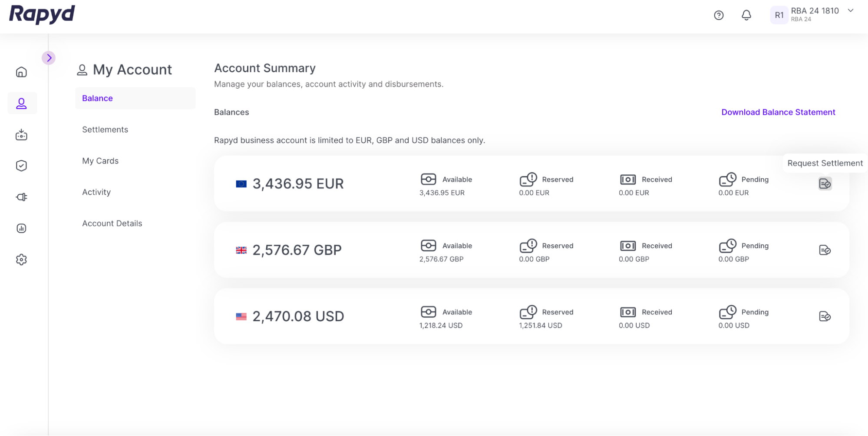Request settlement for the EUR balance
The image size is (868, 436).
pyautogui.click(x=825, y=184)
